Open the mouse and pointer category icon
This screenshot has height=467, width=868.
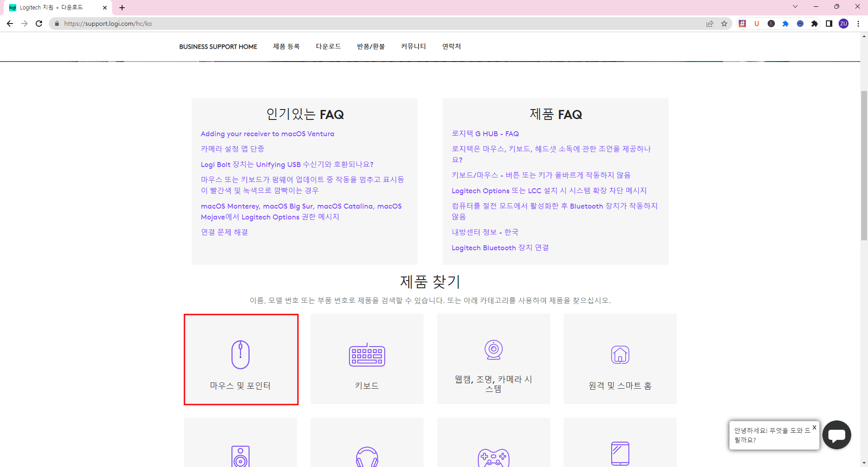241,354
